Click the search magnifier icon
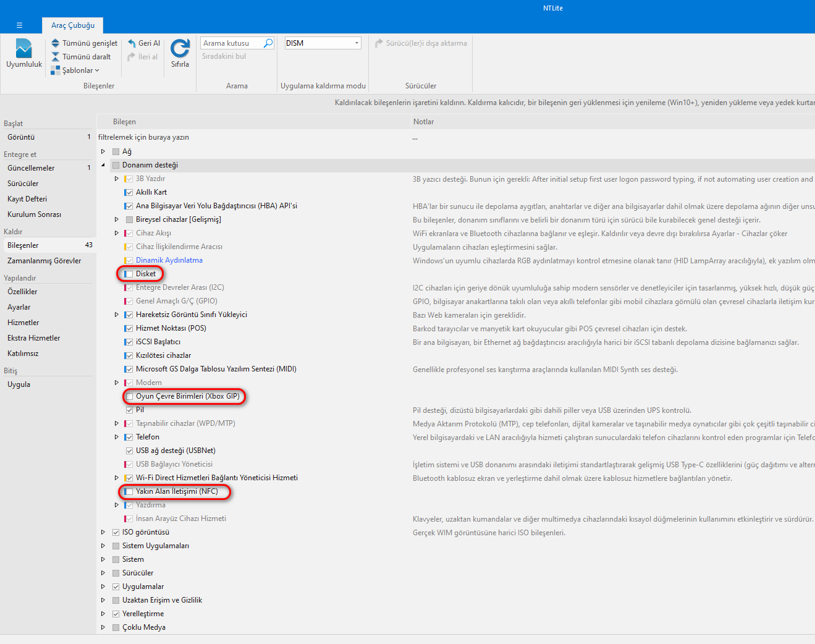This screenshot has height=644, width=815. [x=268, y=43]
